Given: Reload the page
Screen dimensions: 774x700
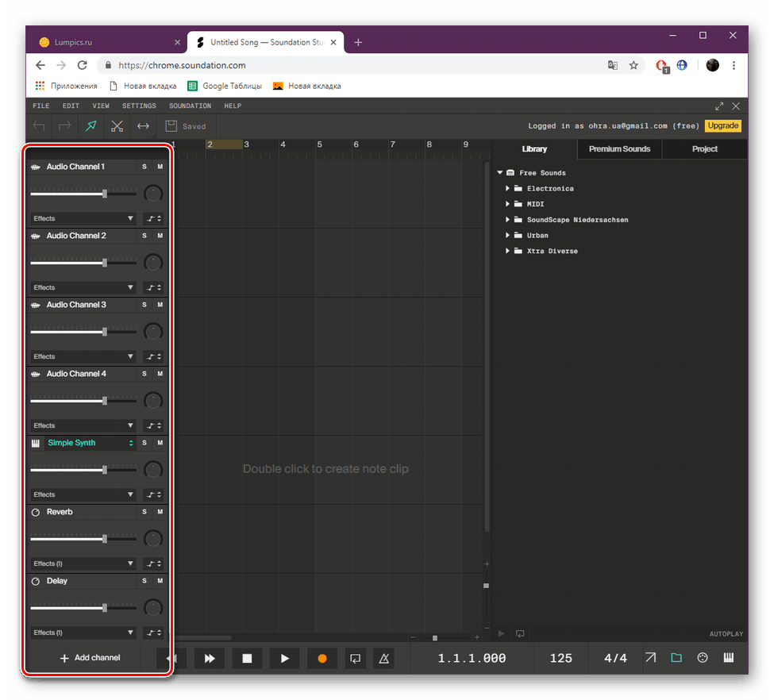Looking at the screenshot, I should [83, 65].
